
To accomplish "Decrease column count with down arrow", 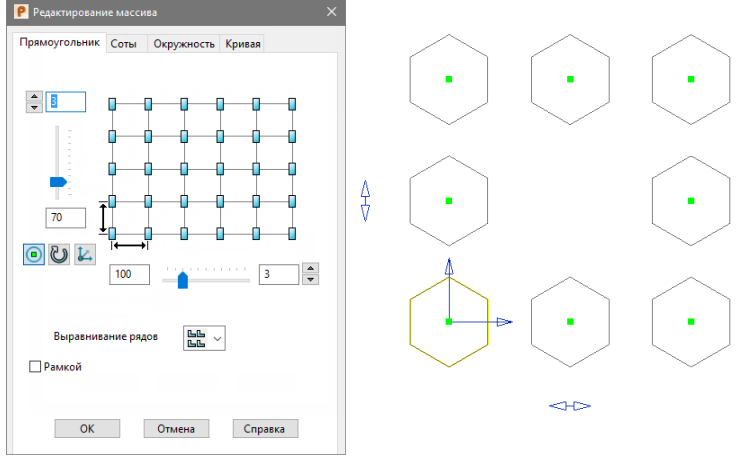I will [310, 279].
